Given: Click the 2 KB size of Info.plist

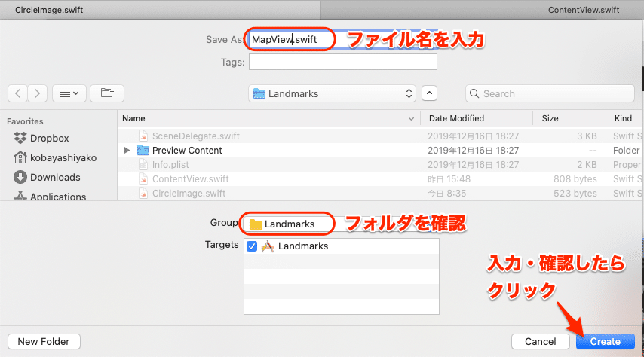Looking at the screenshot, I should click(587, 164).
